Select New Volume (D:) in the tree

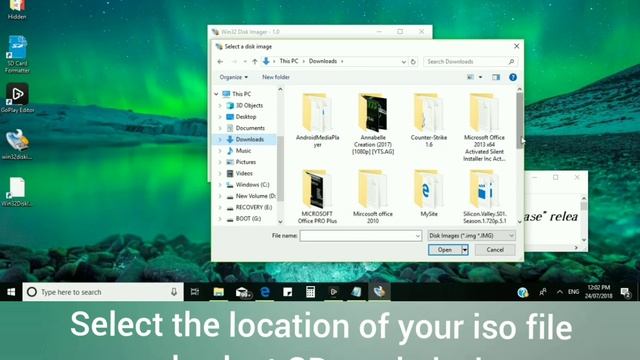(x=255, y=196)
